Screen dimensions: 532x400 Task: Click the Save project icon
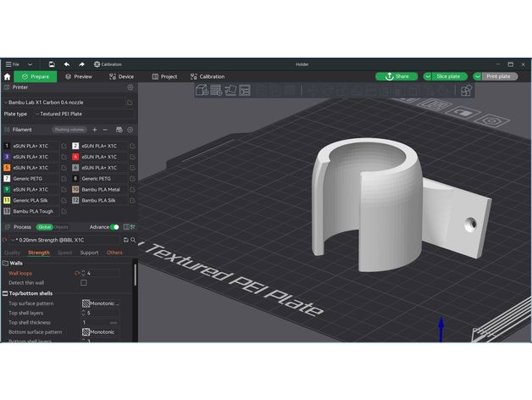coord(52,64)
